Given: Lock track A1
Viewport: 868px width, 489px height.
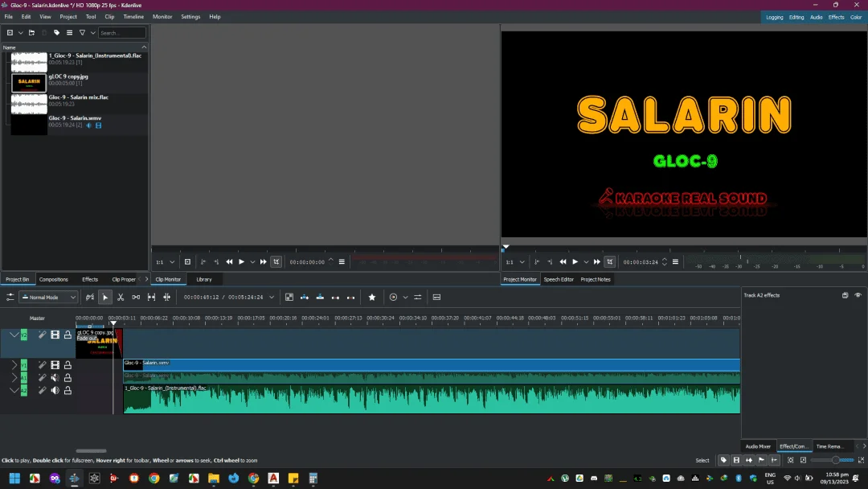Looking at the screenshot, I should tap(68, 378).
